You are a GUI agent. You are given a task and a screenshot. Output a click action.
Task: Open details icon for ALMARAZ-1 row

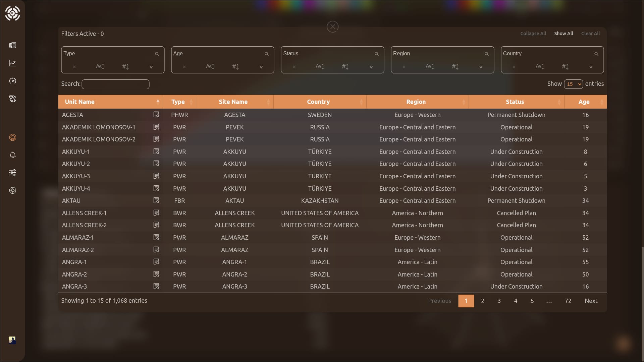click(x=156, y=237)
